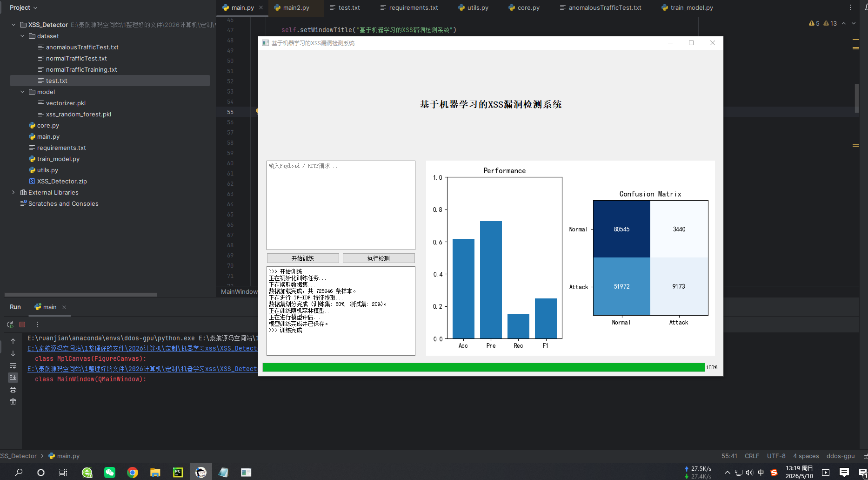This screenshot has width=868, height=480.
Task: Select vectorizer.pkl in model folder
Action: tap(66, 103)
